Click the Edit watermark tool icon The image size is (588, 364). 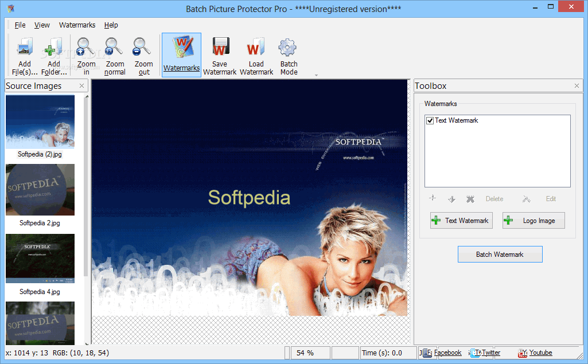pos(527,199)
